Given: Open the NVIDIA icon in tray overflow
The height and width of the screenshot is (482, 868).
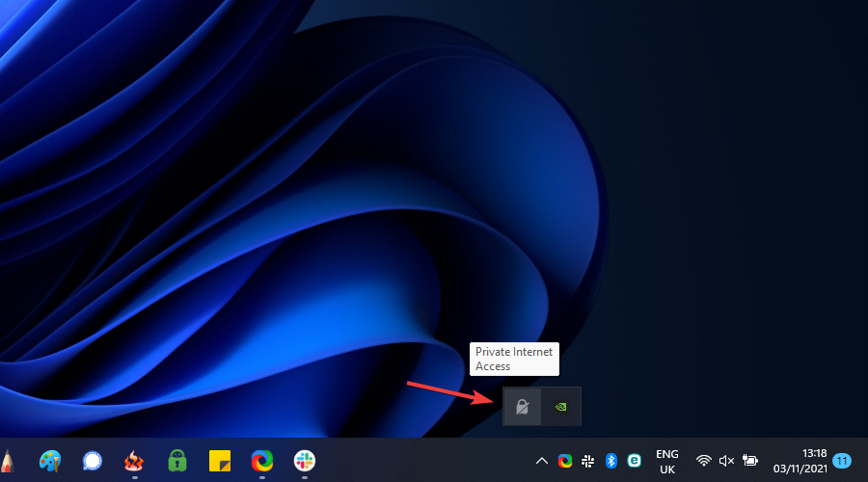Looking at the screenshot, I should tap(560, 407).
